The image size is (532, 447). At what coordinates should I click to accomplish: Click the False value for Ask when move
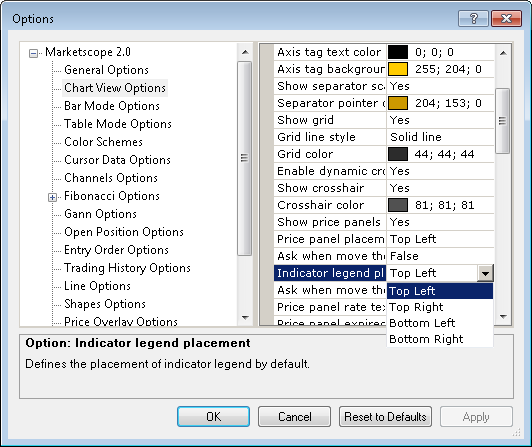tap(440, 256)
